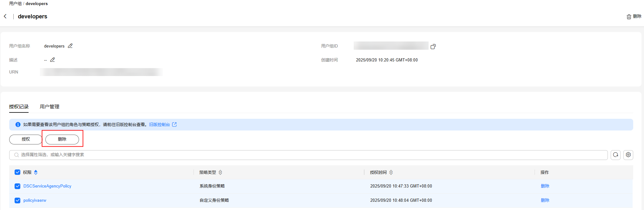Click the refresh icon next to search
This screenshot has height=210, width=644.
[615, 155]
